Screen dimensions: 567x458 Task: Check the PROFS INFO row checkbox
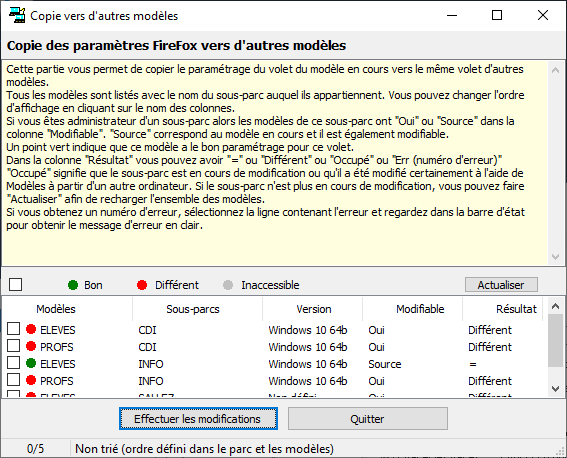coord(14,380)
